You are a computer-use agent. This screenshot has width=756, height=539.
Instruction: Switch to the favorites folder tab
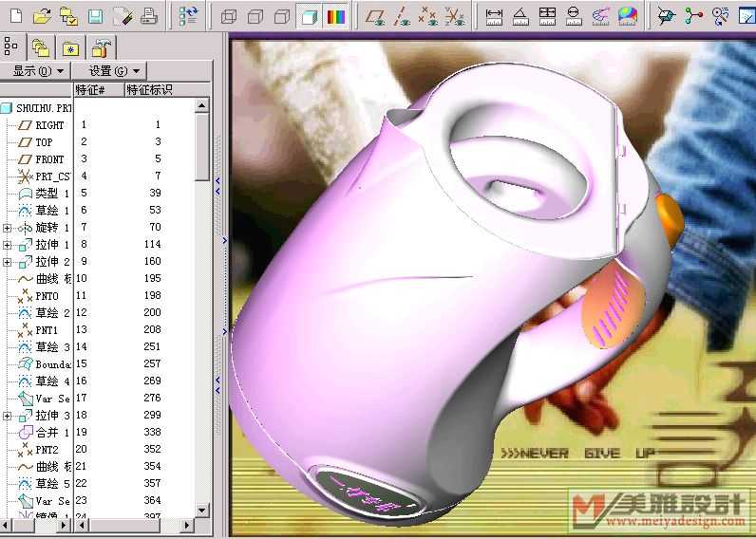71,46
